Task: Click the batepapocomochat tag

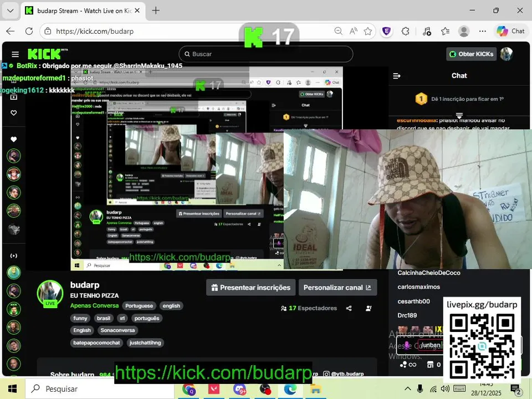Action: (x=96, y=342)
